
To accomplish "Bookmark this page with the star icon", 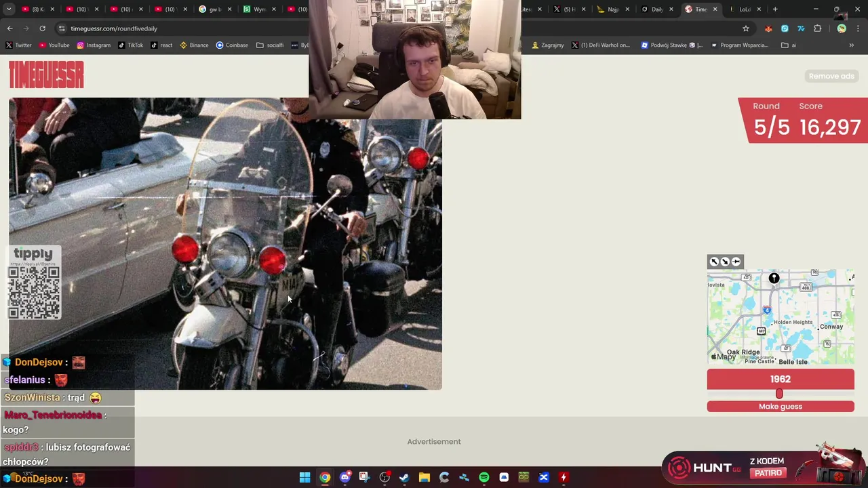I will tap(746, 28).
